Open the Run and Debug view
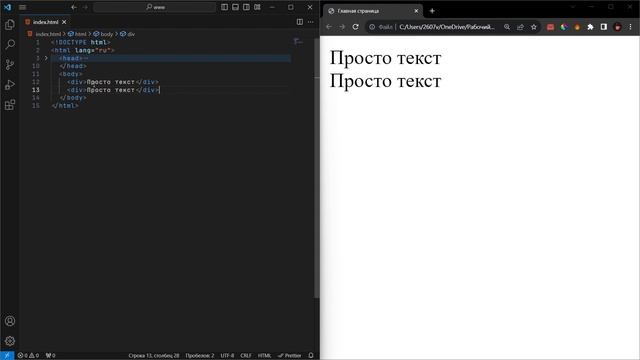 click(10, 84)
